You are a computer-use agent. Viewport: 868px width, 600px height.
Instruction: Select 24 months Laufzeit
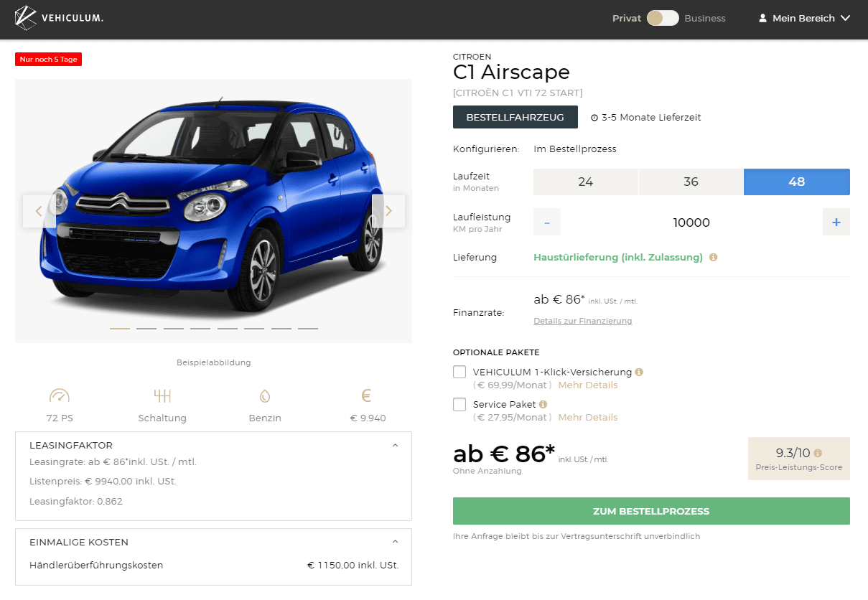tap(586, 182)
